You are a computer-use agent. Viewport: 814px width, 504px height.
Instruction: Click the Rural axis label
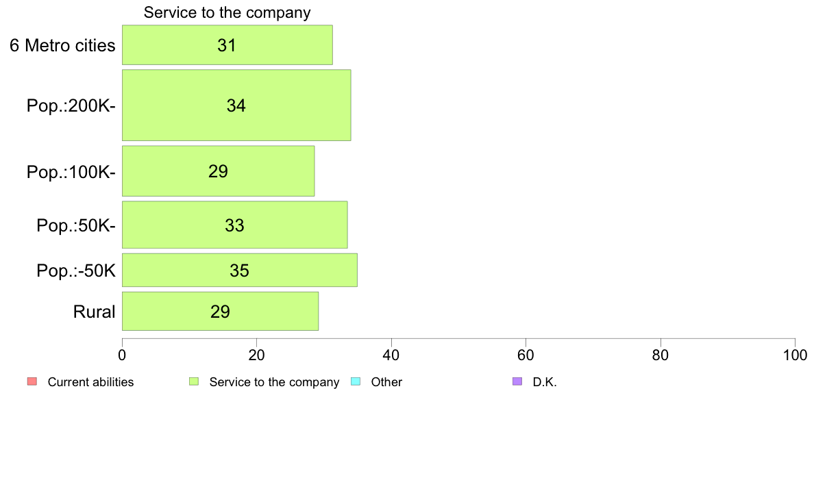(x=94, y=312)
